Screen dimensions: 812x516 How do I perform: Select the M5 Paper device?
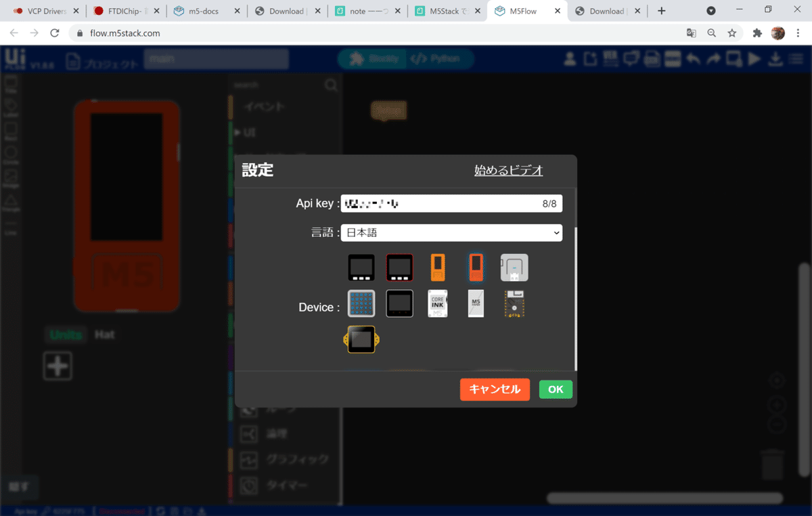pyautogui.click(x=476, y=303)
